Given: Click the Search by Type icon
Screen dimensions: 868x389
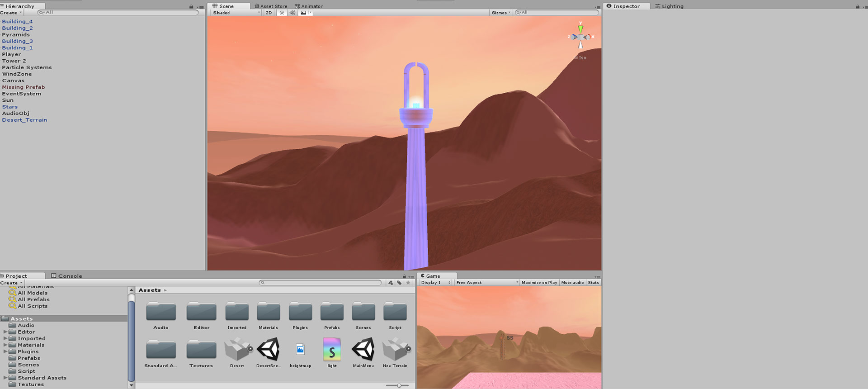Looking at the screenshot, I should 391,283.
